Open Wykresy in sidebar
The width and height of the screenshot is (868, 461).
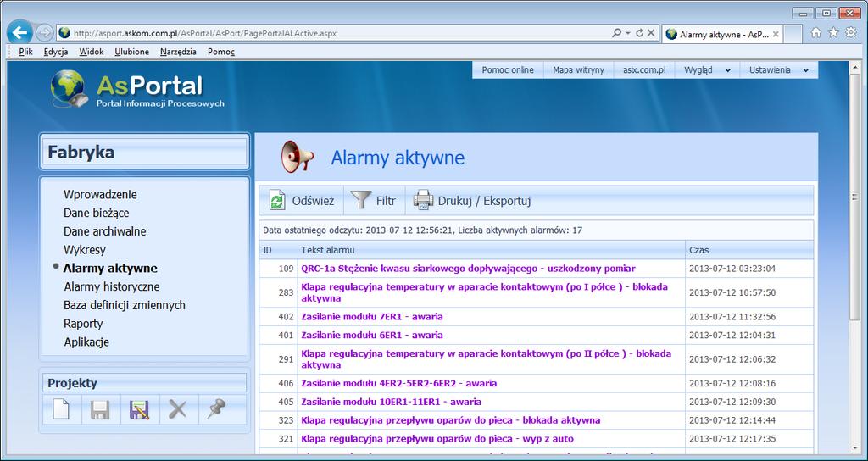click(85, 250)
